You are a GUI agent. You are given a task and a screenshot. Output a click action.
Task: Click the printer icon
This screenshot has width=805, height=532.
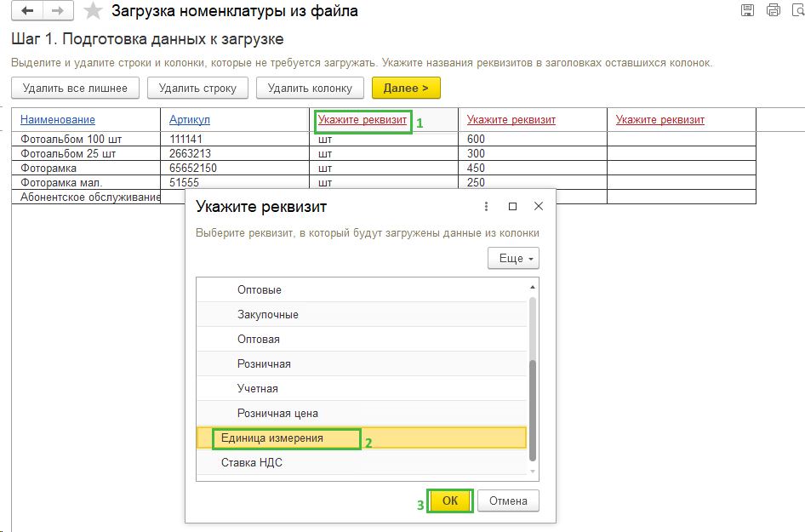click(774, 9)
